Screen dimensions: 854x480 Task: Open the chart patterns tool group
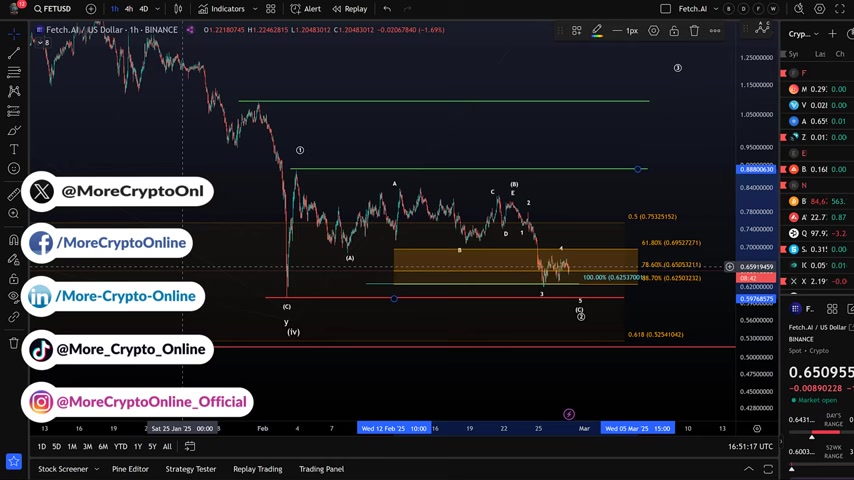14,91
